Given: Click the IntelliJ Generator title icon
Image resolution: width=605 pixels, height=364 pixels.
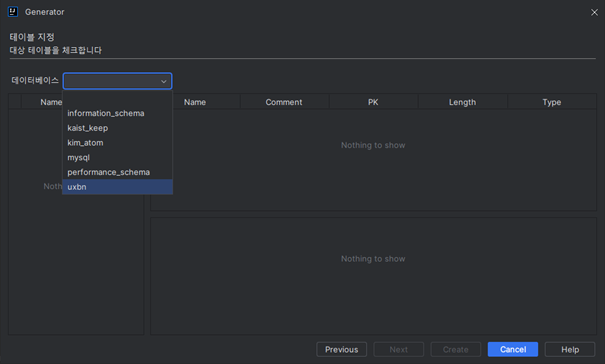Looking at the screenshot, I should [x=13, y=12].
